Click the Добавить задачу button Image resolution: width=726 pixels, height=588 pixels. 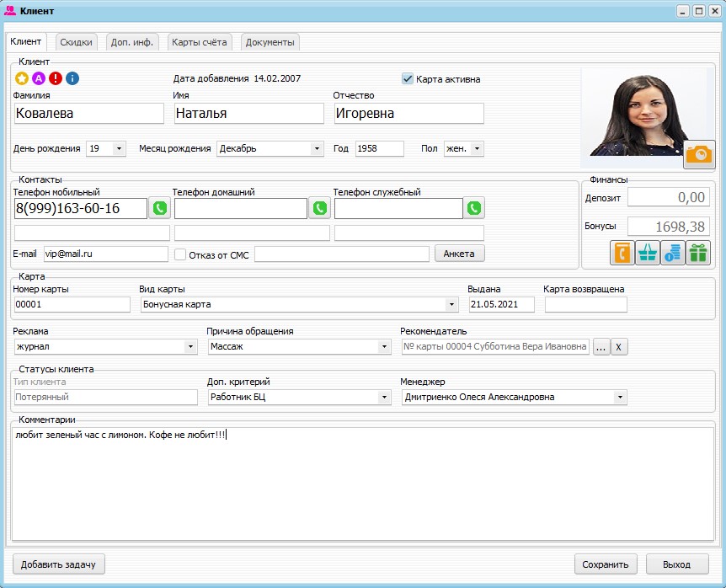(x=59, y=564)
